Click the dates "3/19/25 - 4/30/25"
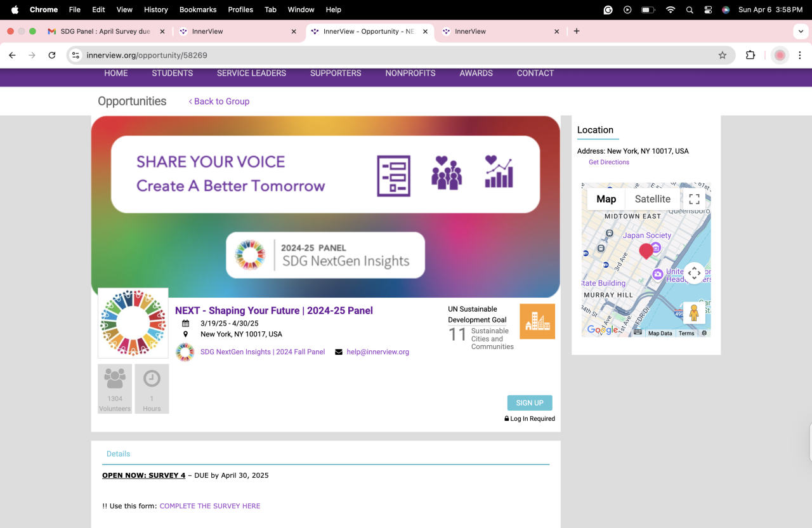The image size is (812, 528). 230,324
